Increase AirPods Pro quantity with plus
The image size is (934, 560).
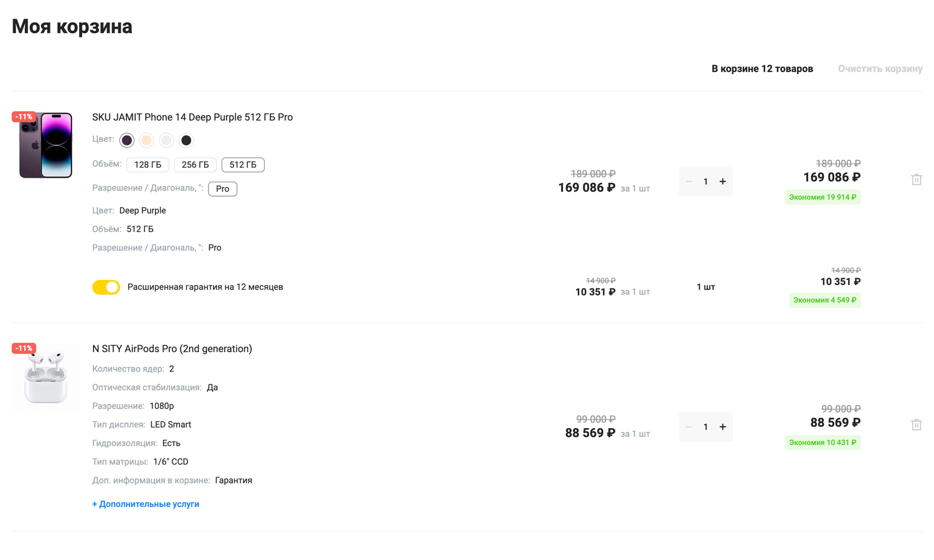click(x=722, y=427)
